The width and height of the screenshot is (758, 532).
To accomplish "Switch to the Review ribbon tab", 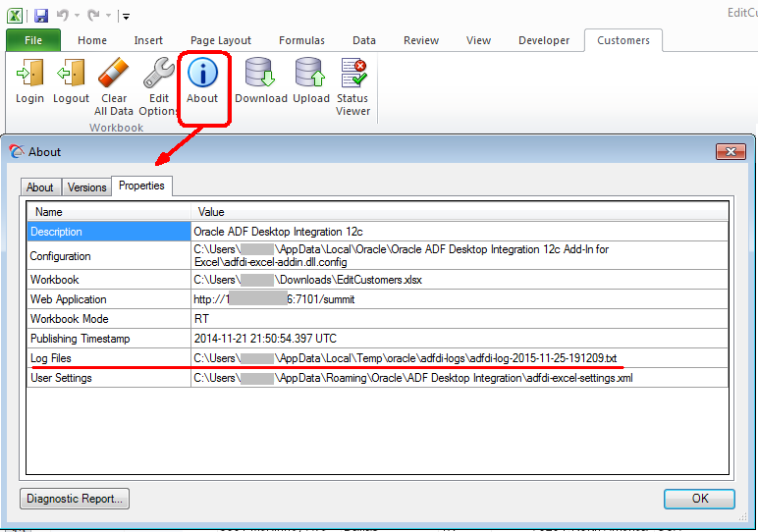I will tap(421, 40).
